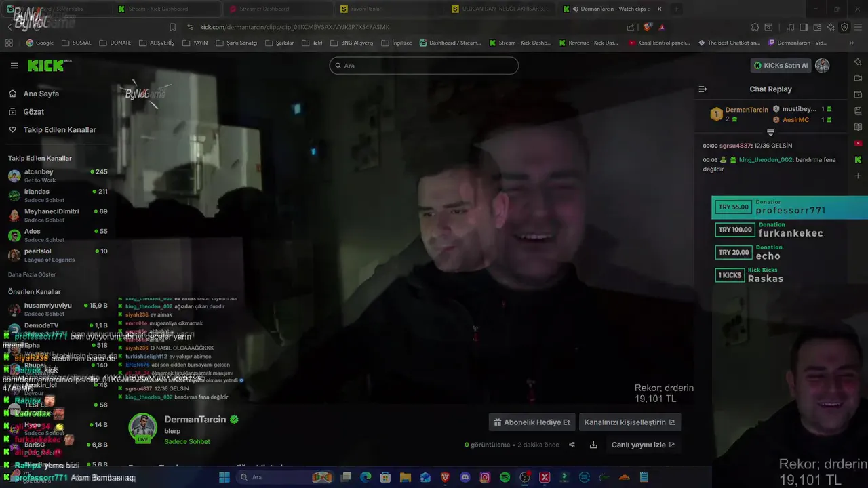Open Windows Start menu
868x488 pixels.
224,477
